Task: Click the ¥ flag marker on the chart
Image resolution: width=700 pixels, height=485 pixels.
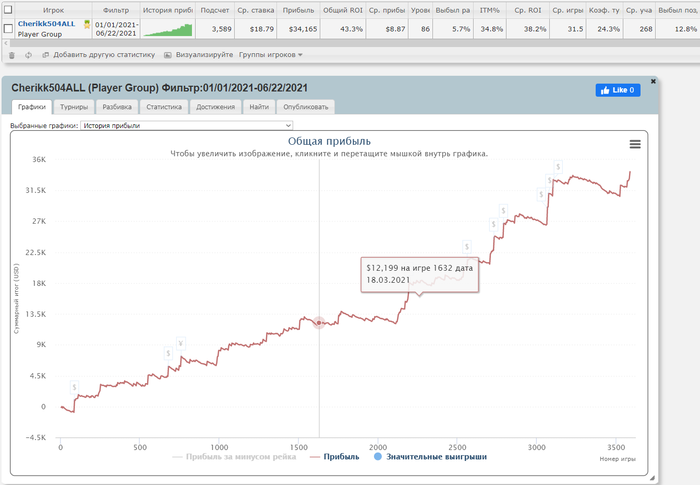Action: coord(181,343)
